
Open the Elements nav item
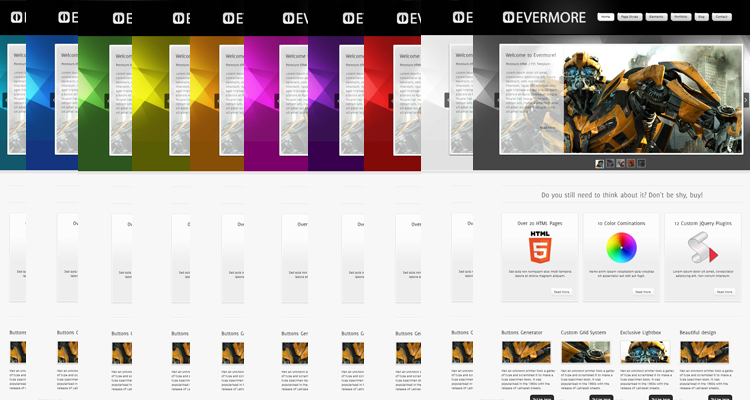point(656,17)
